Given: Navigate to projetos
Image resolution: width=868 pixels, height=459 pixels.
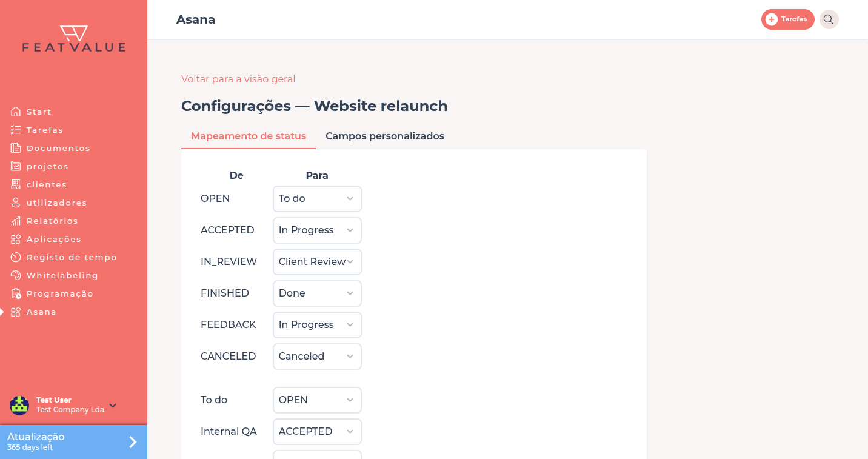Looking at the screenshot, I should pos(47,166).
